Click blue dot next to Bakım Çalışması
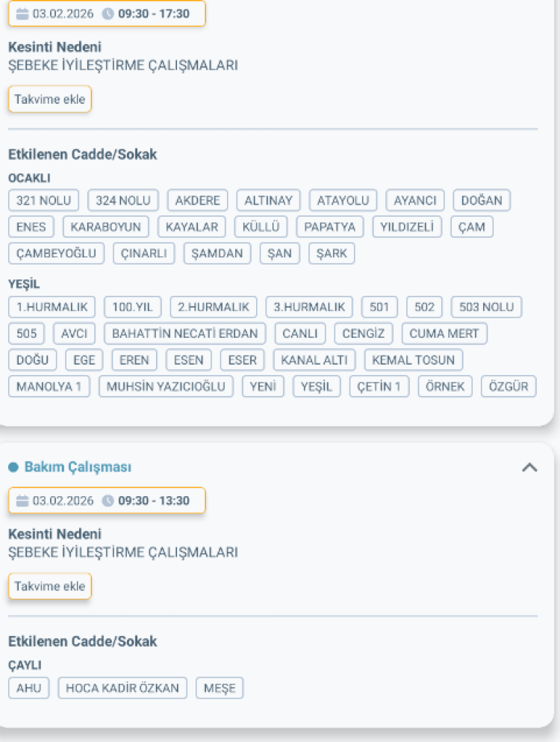 (13, 467)
